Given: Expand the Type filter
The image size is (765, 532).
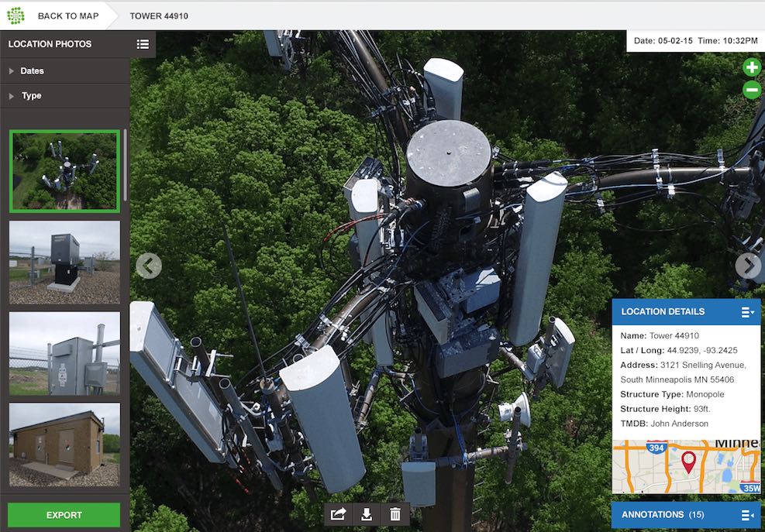Looking at the screenshot, I should click(31, 96).
